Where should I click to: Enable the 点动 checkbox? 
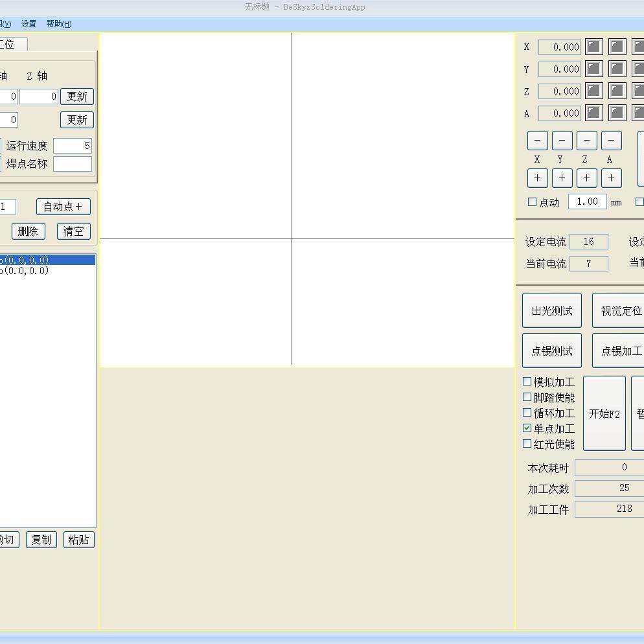point(532,201)
